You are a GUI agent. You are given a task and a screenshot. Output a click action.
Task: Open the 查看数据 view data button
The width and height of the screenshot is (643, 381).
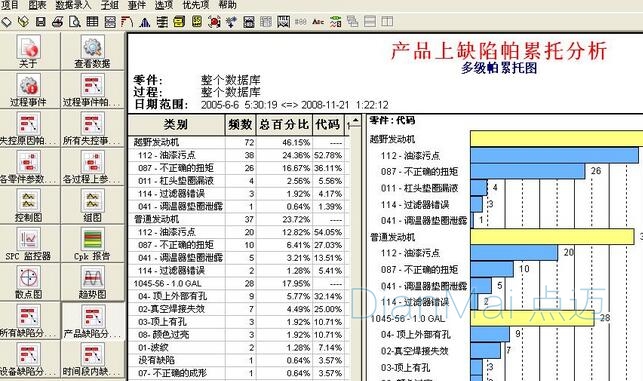coord(92,51)
